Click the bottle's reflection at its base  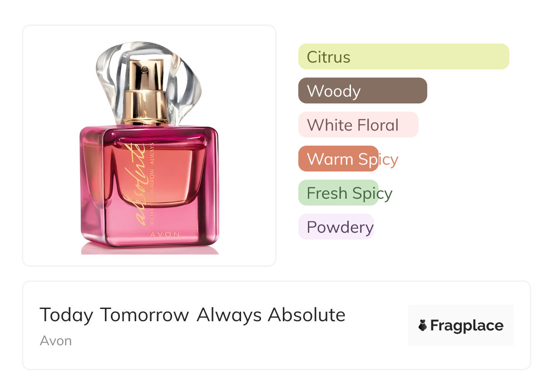(150, 249)
